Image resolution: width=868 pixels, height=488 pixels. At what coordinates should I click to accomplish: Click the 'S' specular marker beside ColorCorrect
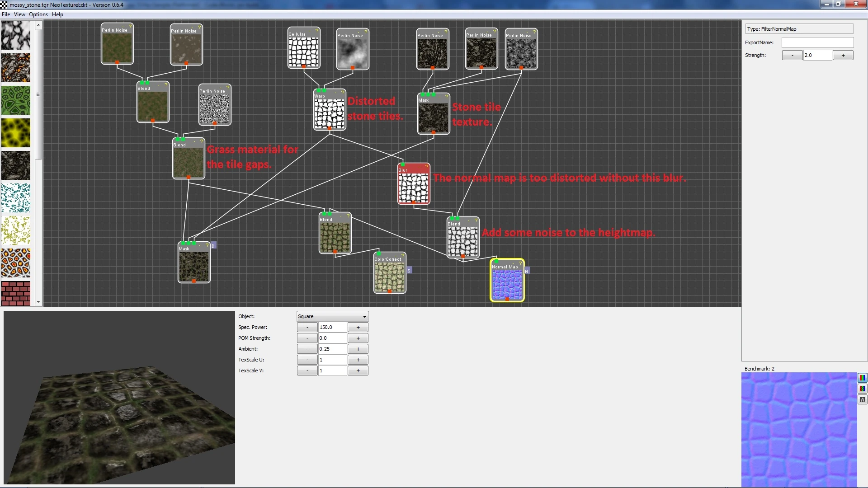(409, 271)
